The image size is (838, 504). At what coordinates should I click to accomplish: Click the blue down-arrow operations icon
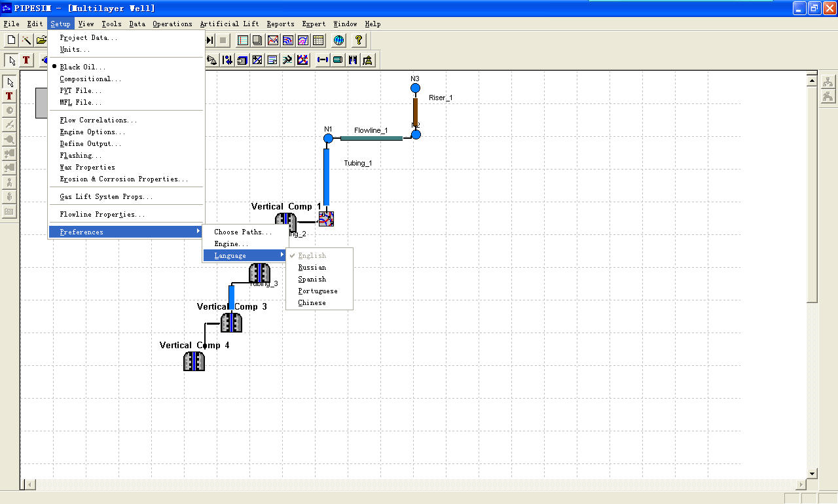tap(227, 60)
